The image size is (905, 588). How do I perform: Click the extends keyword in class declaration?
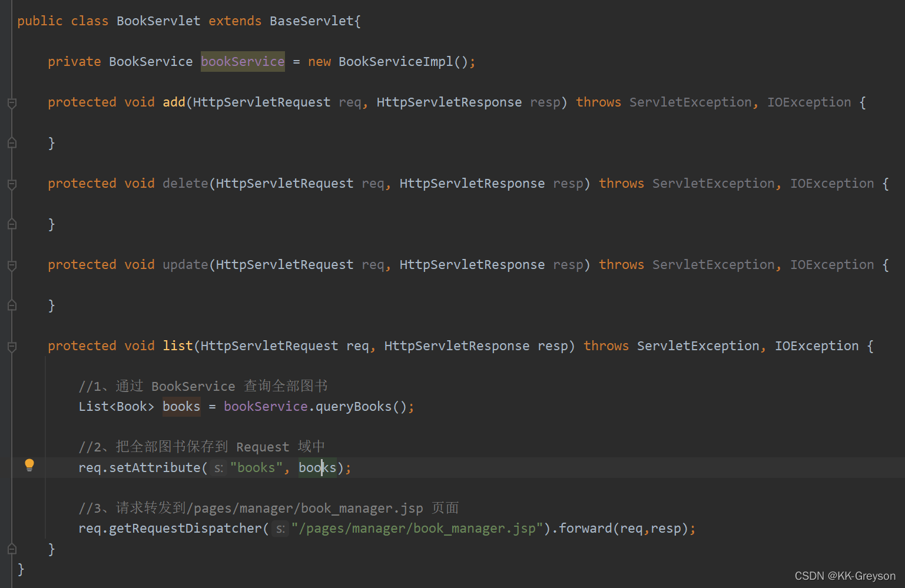[x=235, y=21]
